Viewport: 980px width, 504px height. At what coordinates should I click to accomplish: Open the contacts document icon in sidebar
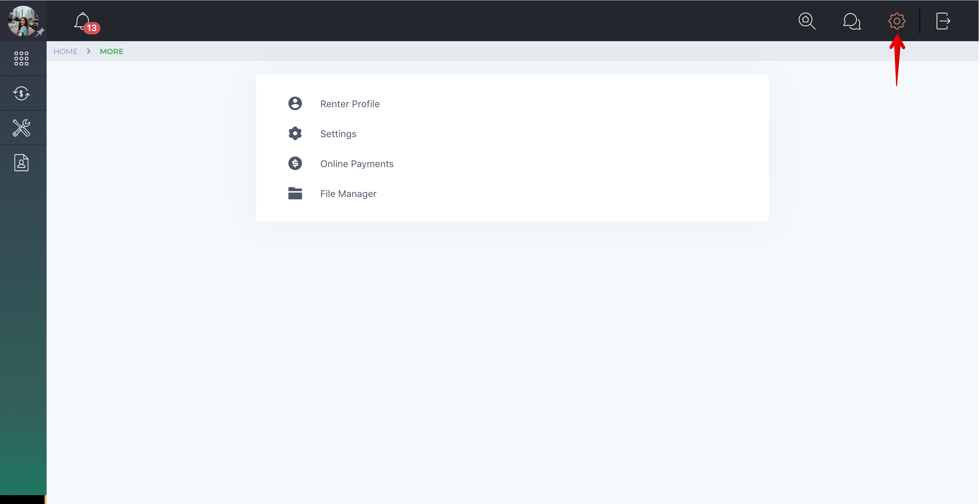pos(21,163)
